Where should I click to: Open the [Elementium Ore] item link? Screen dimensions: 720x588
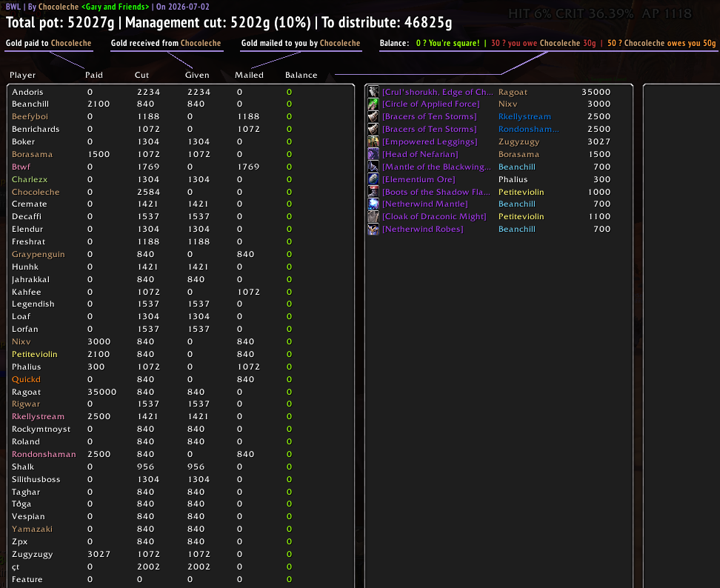coord(419,179)
